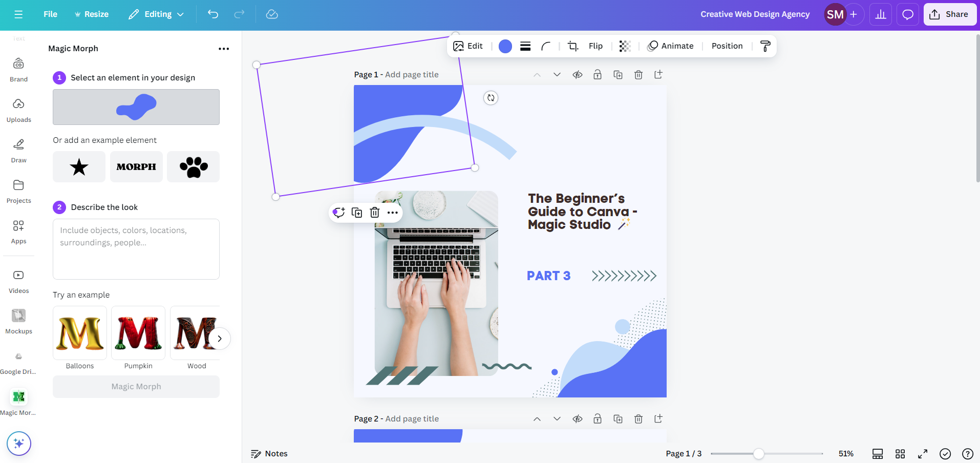The image size is (980, 463).
Task: Duplicate the selected element from floating toolbar
Action: coord(357,213)
